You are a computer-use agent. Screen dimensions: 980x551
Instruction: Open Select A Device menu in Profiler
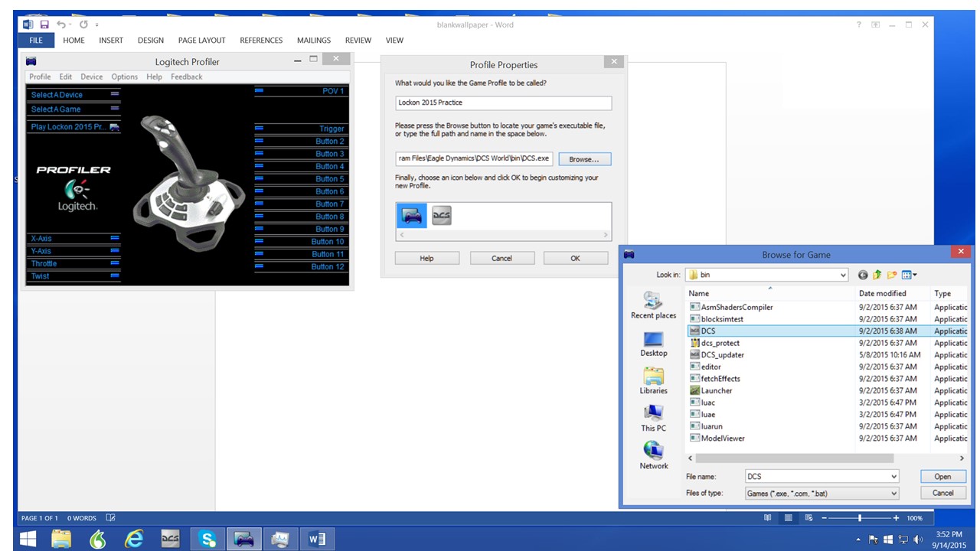[x=74, y=95]
